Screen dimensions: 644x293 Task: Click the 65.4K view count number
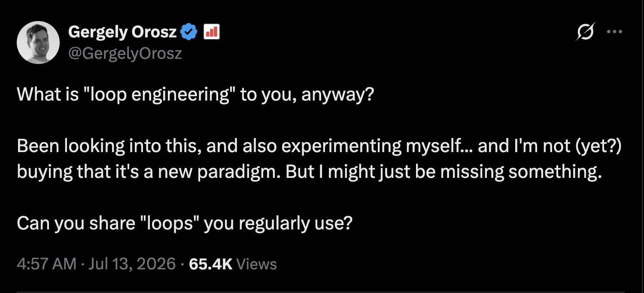coord(210,264)
